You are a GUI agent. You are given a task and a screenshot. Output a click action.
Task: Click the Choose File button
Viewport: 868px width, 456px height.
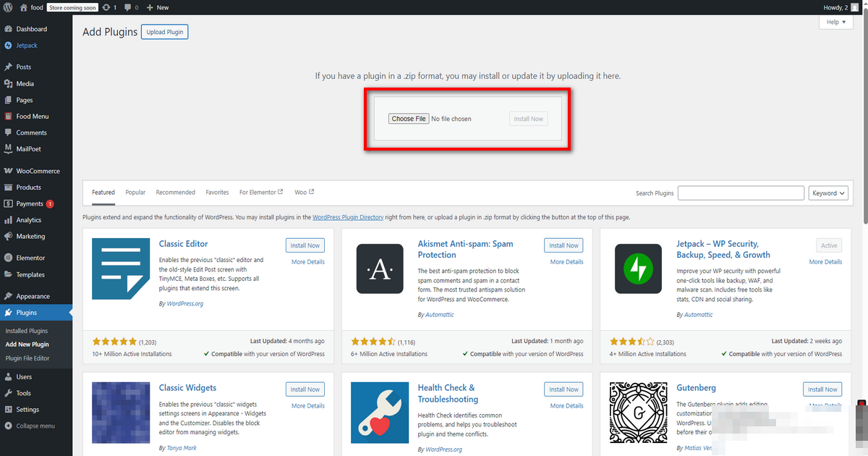(x=409, y=119)
